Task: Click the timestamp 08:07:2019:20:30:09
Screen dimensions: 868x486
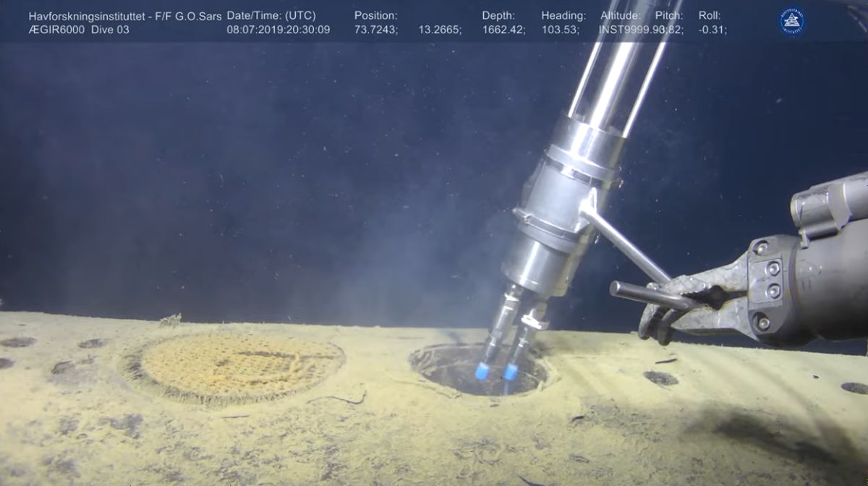Action: (x=278, y=30)
